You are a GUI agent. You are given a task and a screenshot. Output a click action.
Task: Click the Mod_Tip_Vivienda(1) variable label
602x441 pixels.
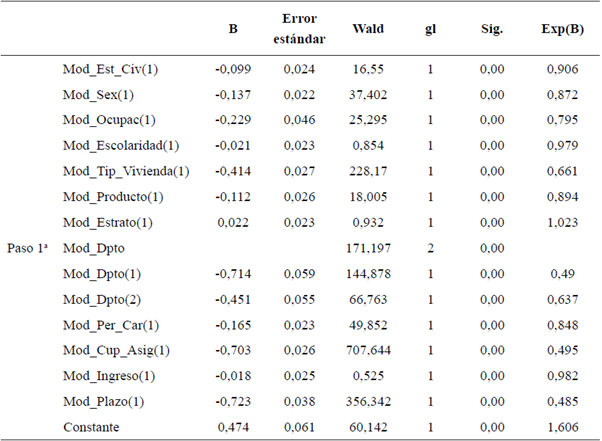click(126, 171)
